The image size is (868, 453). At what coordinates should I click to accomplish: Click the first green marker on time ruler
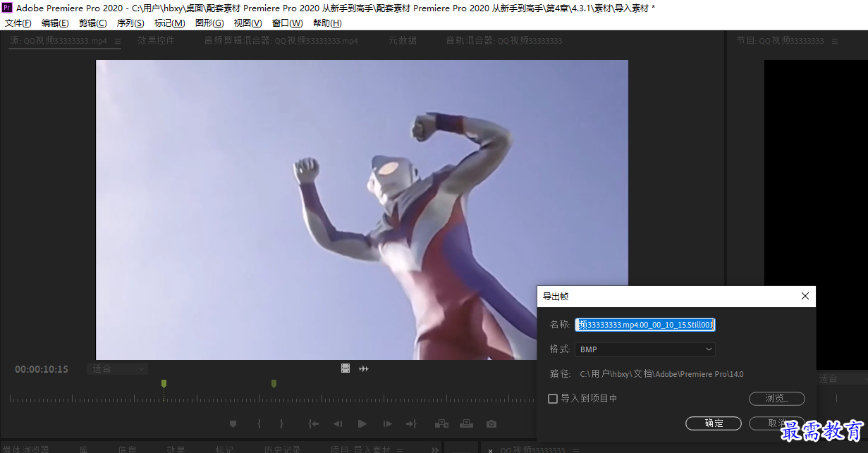pyautogui.click(x=164, y=384)
